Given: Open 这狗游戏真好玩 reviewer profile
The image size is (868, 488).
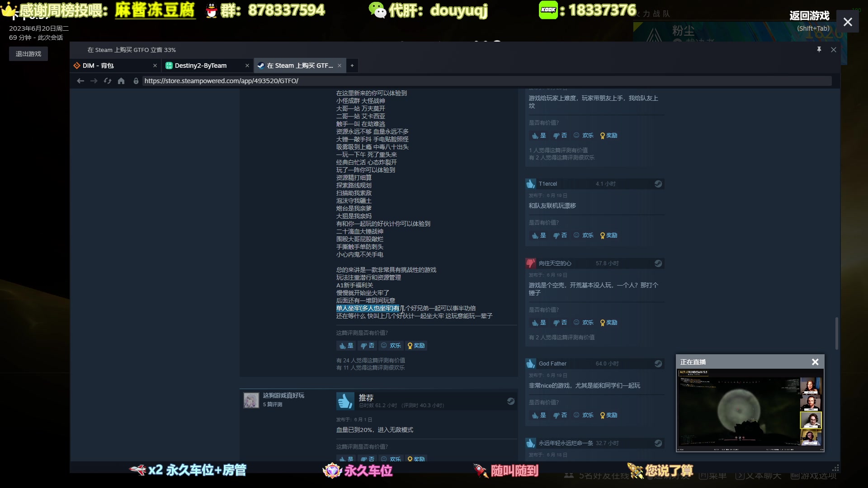Looking at the screenshot, I should click(x=283, y=395).
